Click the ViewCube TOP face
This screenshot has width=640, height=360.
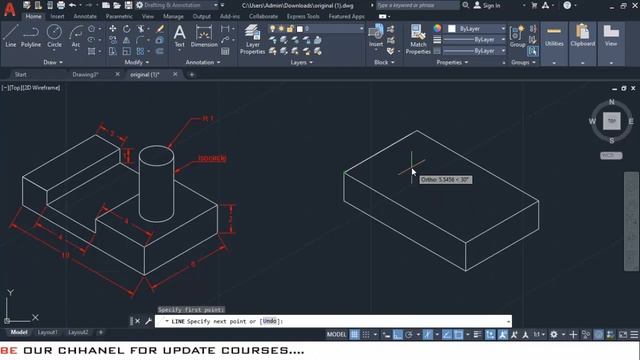[611, 121]
